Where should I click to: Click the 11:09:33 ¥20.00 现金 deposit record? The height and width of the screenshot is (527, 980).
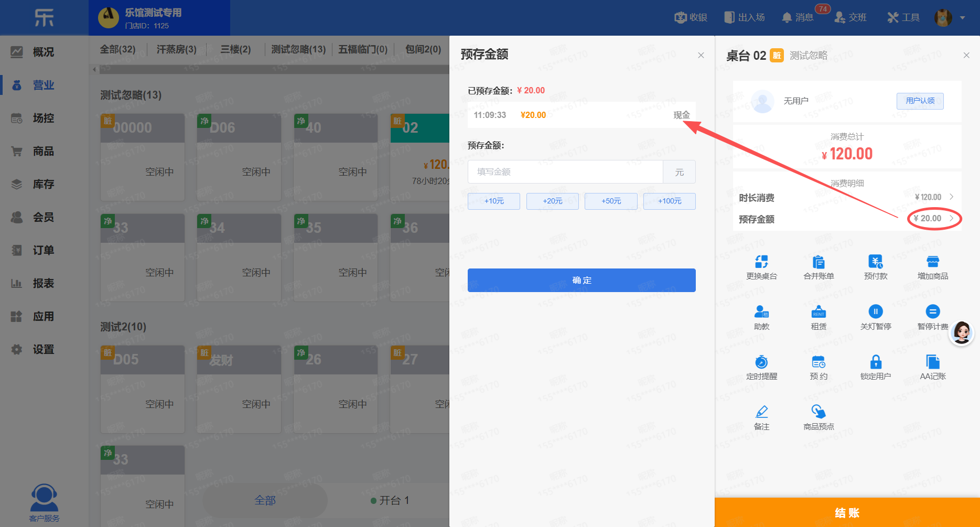(581, 115)
